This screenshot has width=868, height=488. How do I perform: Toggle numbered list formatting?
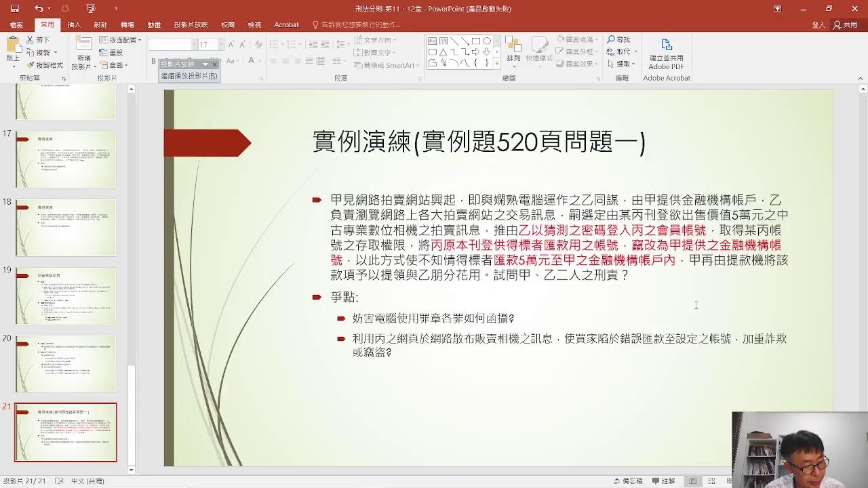tap(292, 44)
